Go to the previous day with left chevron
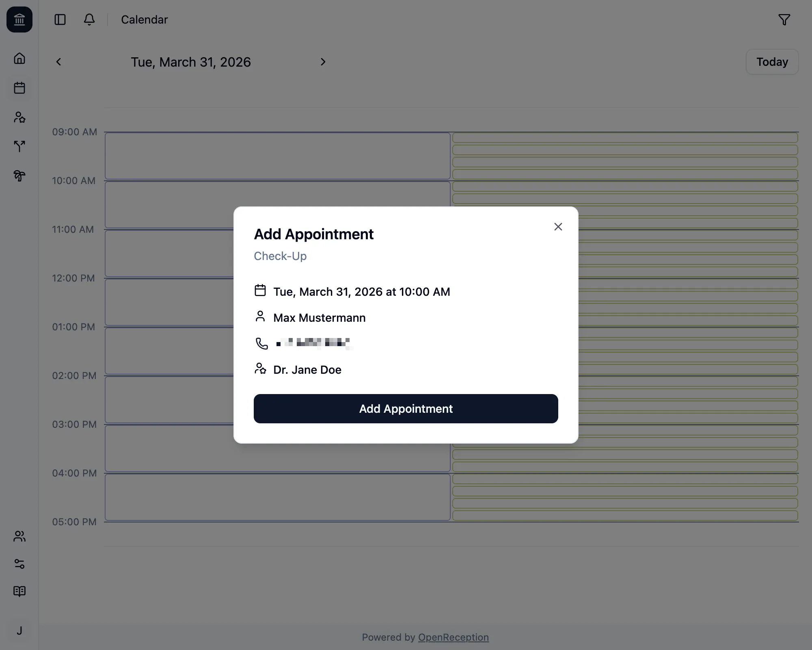 (x=58, y=62)
